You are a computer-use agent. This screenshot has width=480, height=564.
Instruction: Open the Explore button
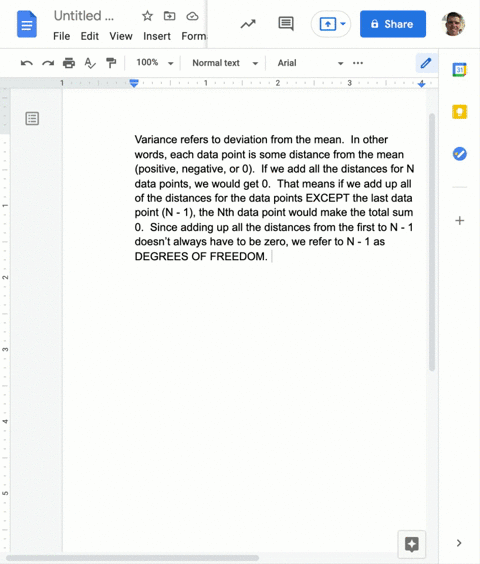coord(412,544)
